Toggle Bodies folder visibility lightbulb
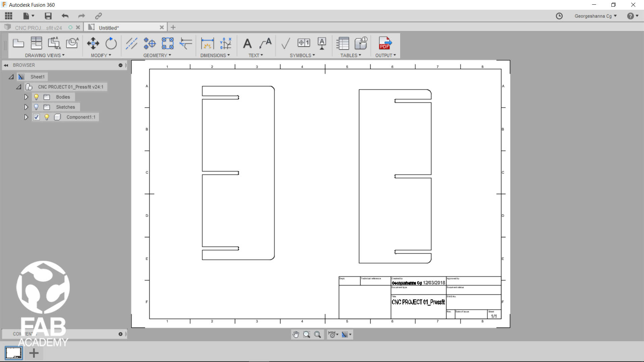Screen dimensions: 644x362 pyautogui.click(x=36, y=97)
